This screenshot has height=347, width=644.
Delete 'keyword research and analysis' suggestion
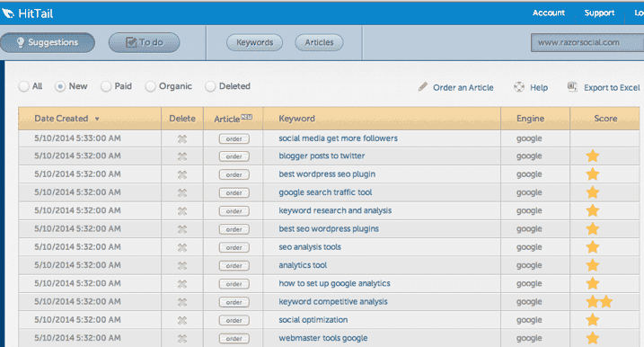tap(182, 211)
